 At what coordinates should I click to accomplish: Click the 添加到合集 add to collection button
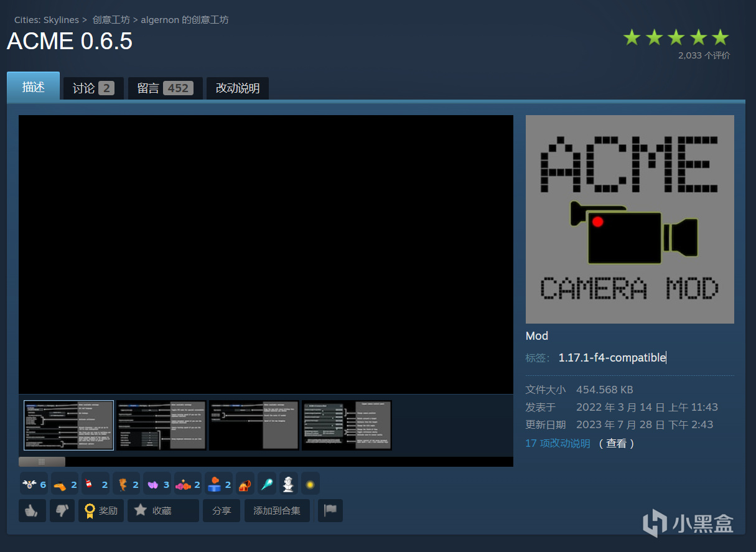[x=277, y=510]
